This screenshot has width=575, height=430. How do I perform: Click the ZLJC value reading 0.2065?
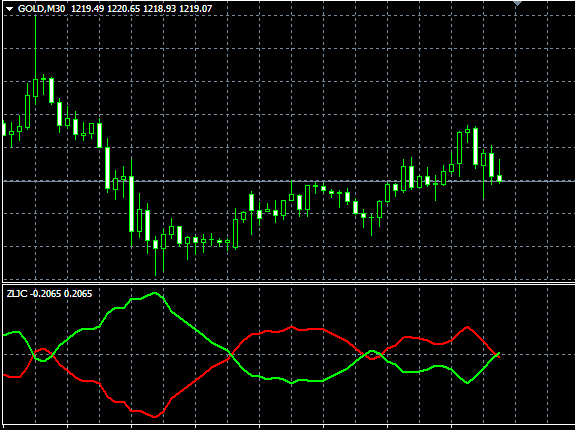pos(78,294)
